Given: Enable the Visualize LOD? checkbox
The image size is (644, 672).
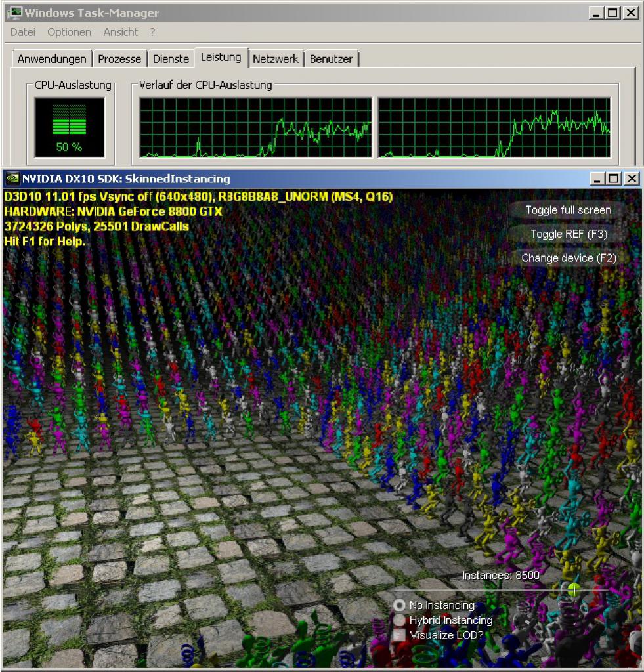Looking at the screenshot, I should coord(399,635).
